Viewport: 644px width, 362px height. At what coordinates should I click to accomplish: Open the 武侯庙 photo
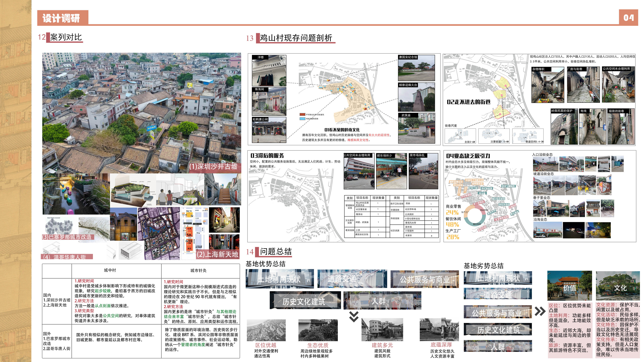pos(417,128)
